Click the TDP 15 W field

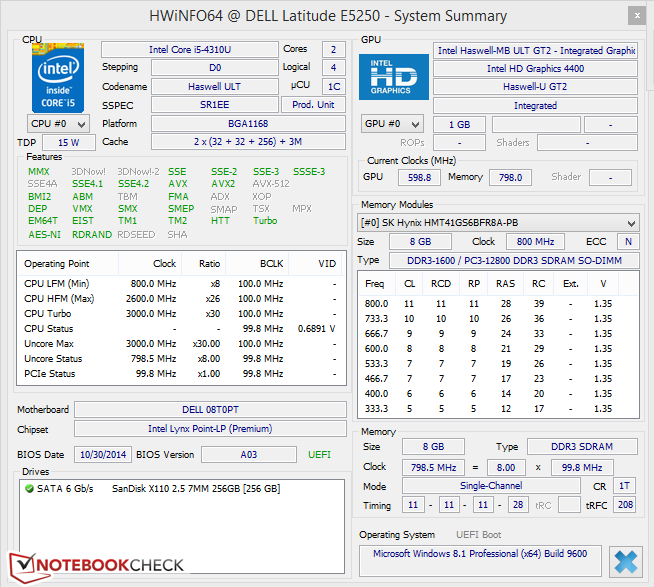[x=69, y=143]
